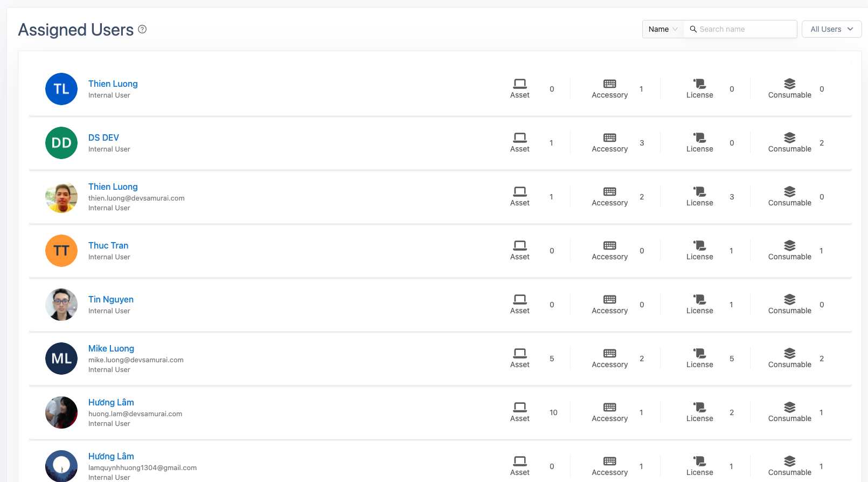Click the Tin Nguyen name link
Screen dimensions: 868x482
coord(111,299)
